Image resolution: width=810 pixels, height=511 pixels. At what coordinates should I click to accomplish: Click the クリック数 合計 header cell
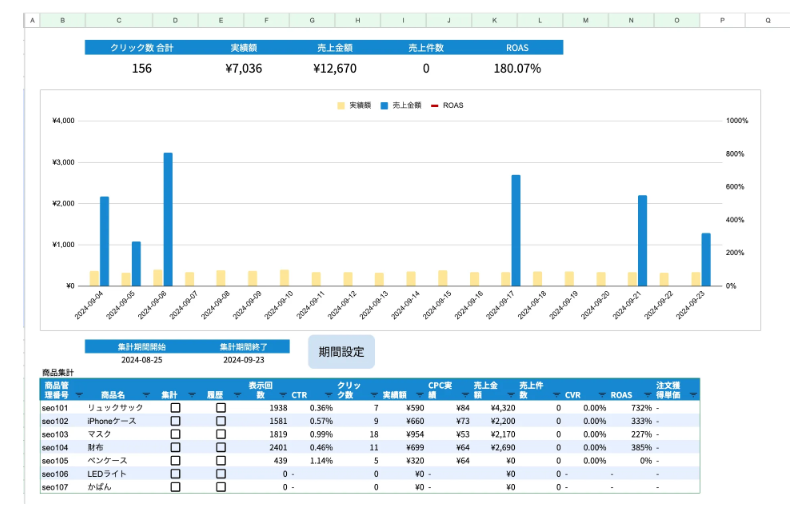(142, 48)
